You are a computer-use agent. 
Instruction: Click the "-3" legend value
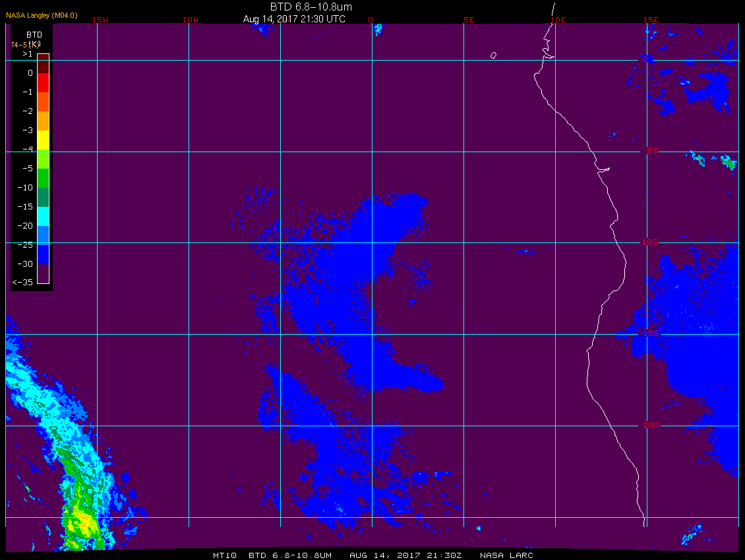pos(28,130)
